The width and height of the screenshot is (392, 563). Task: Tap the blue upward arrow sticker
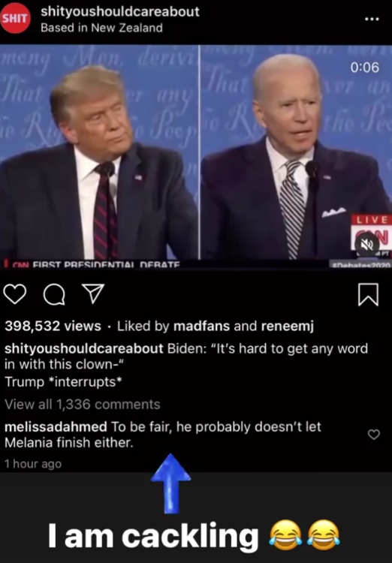(x=171, y=483)
